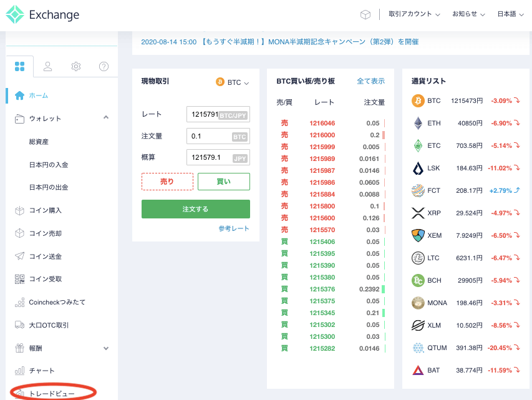Click the home icon beside ホーム
The image size is (532, 400).
coord(20,95)
